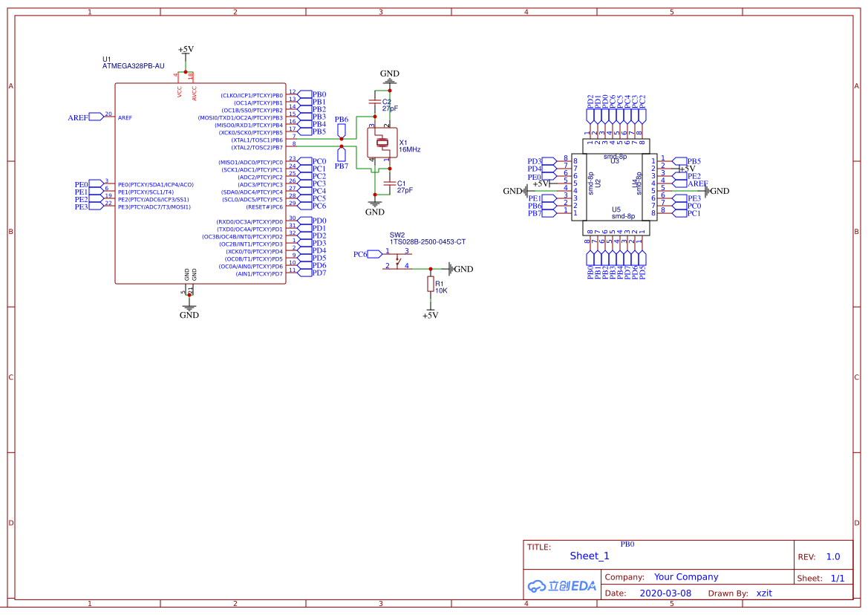The height and width of the screenshot is (615, 868).
Task: Click the ATMEGA328PB-AU part label
Action: 134,66
